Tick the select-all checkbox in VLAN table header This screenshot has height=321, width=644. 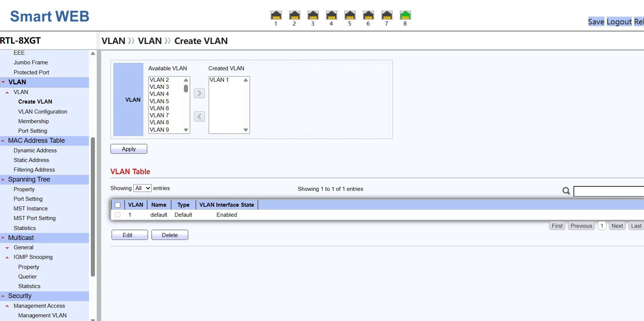point(118,205)
